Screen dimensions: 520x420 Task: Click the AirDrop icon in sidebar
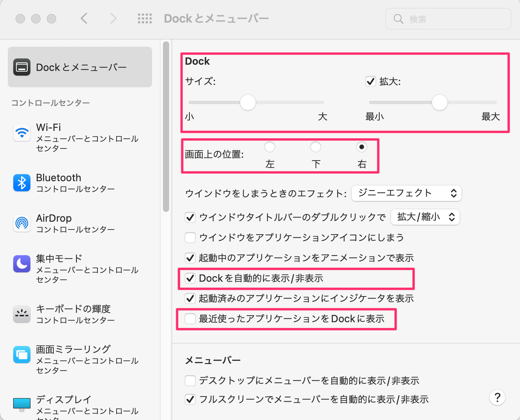pyautogui.click(x=22, y=223)
